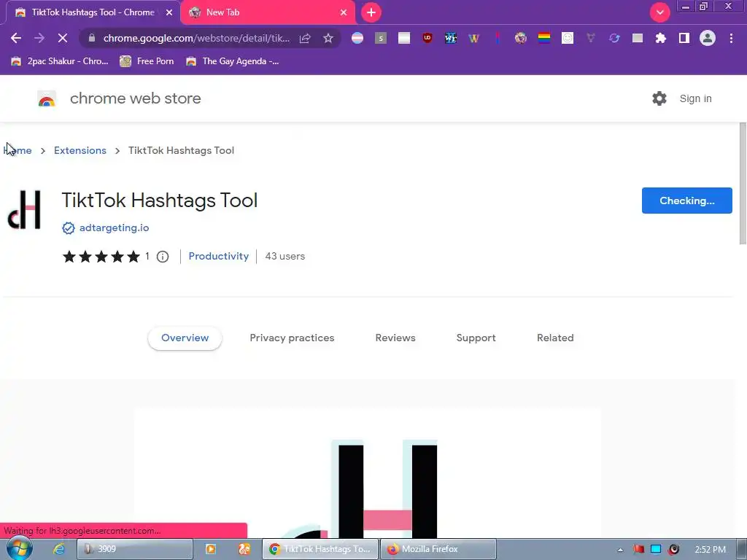The height and width of the screenshot is (560, 747).
Task: Open the Chrome three-dot menu
Action: pos(731,38)
